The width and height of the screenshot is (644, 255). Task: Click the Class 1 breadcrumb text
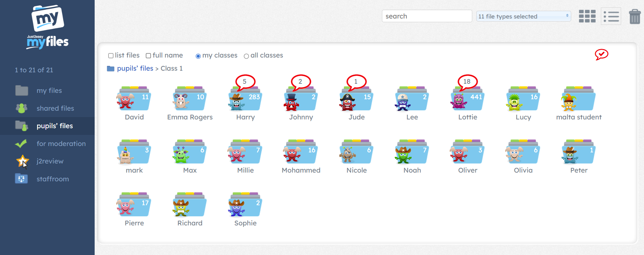click(x=171, y=68)
